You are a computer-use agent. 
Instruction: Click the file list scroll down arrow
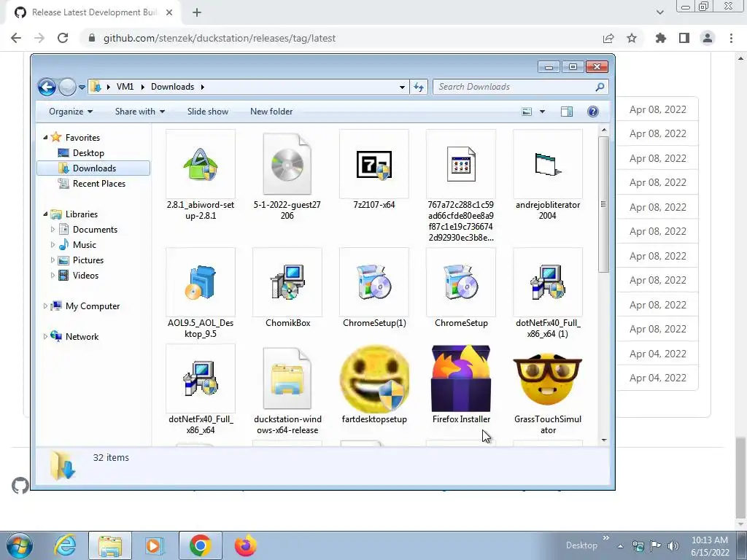coord(603,440)
